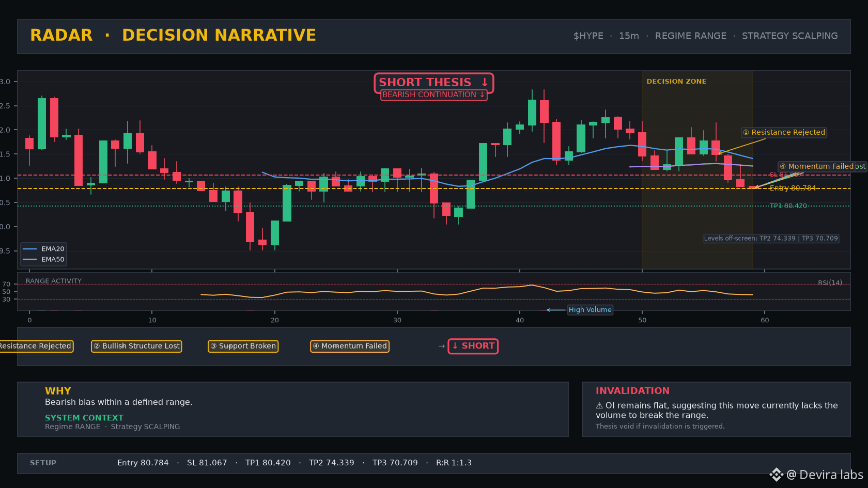Click the SHORT THESIS badge above the chart
Image resolution: width=868 pixels, height=488 pixels.
(x=433, y=83)
